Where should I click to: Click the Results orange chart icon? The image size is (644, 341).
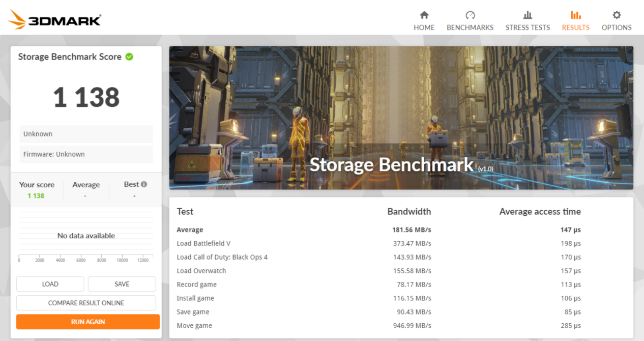(575, 15)
